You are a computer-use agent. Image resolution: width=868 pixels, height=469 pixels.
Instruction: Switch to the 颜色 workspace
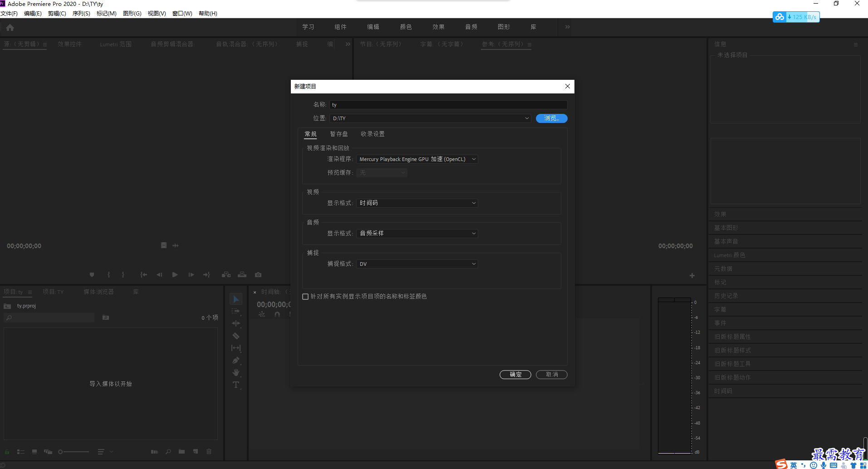point(406,27)
